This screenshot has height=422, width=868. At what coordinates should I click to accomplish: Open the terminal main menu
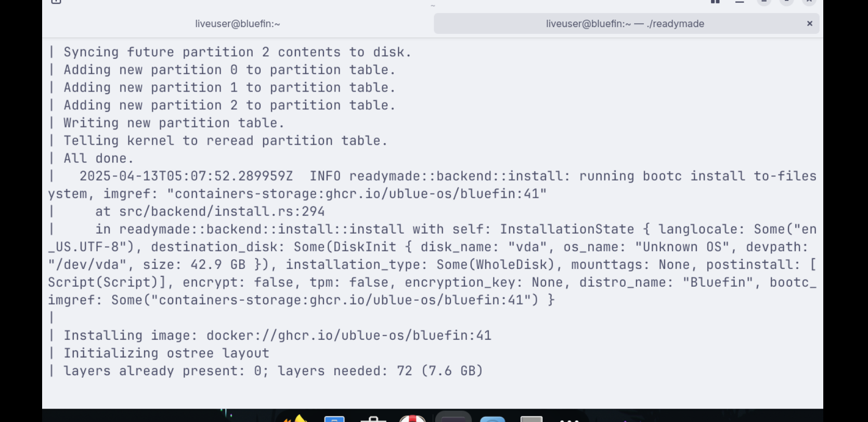click(x=740, y=2)
